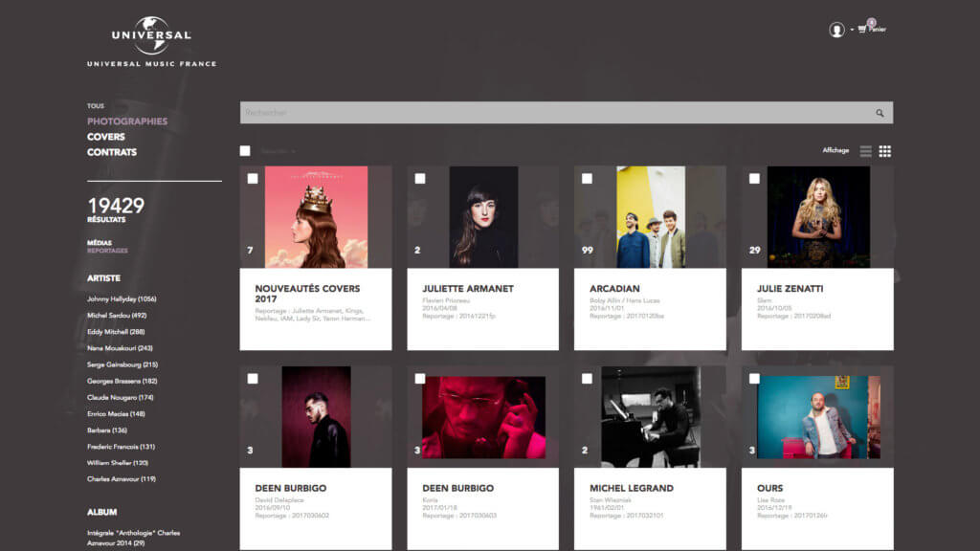Image resolution: width=980 pixels, height=551 pixels.
Task: Open the Panier shopping cart
Action: (x=872, y=28)
